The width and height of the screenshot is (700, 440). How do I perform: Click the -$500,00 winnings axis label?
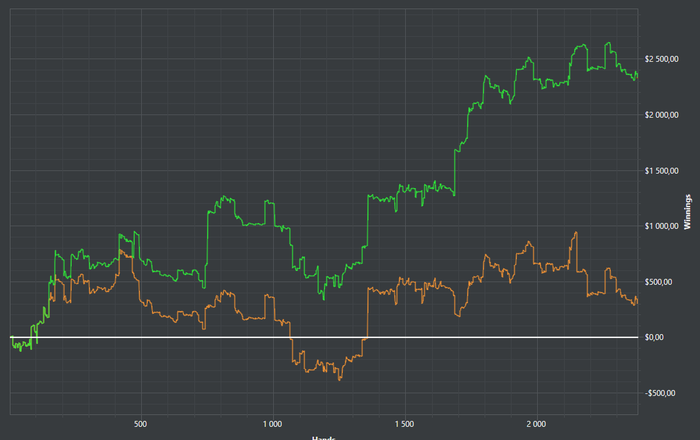point(660,393)
